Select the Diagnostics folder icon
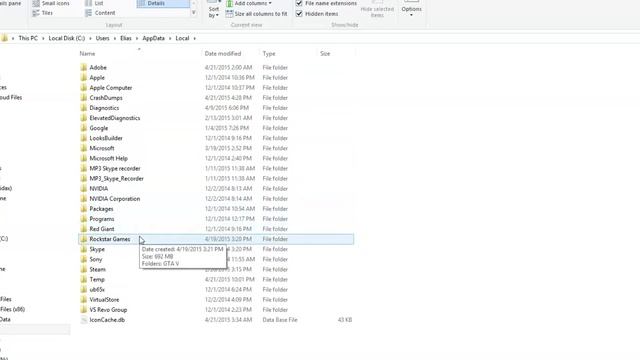 (x=84, y=108)
